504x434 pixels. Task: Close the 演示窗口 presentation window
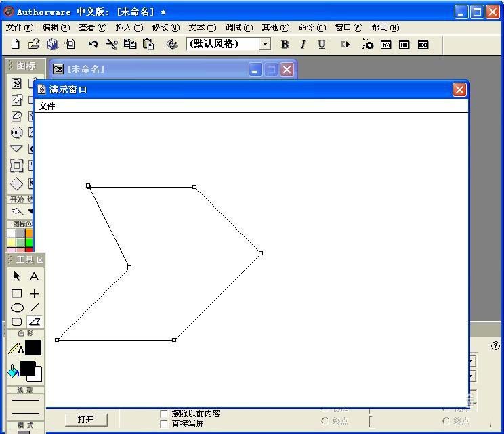pos(459,90)
